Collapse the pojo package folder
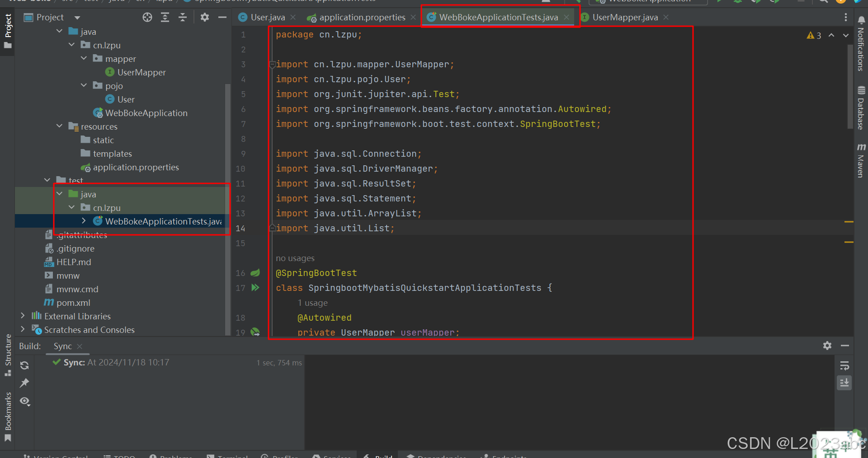 (84, 85)
